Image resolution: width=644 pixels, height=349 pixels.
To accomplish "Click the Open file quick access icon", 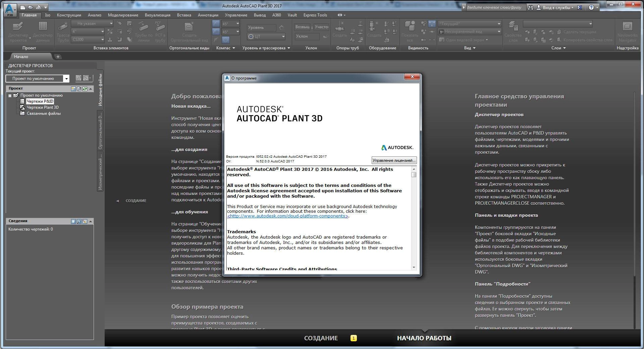I will pyautogui.click(x=31, y=7).
